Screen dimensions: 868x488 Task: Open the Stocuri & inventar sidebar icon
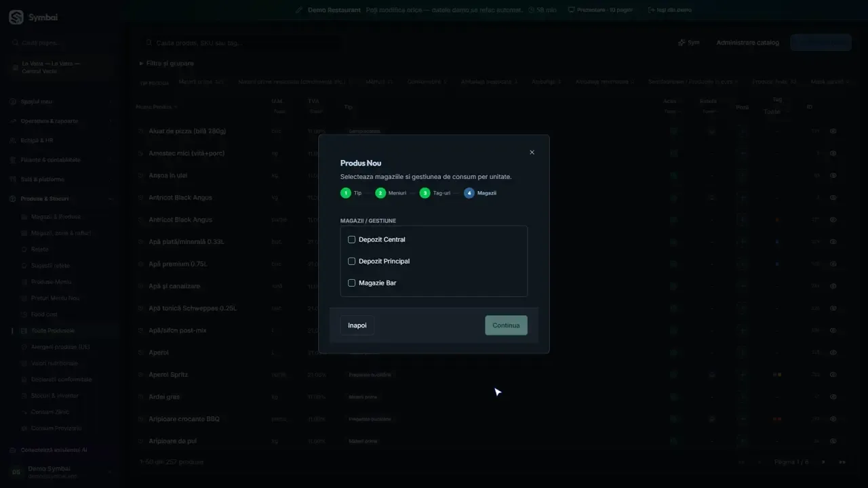click(25, 396)
